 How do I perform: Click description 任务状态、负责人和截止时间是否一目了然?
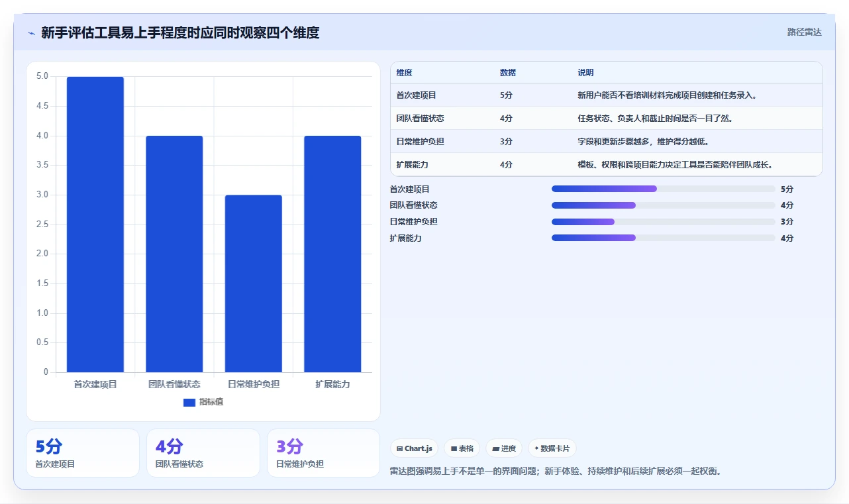654,119
